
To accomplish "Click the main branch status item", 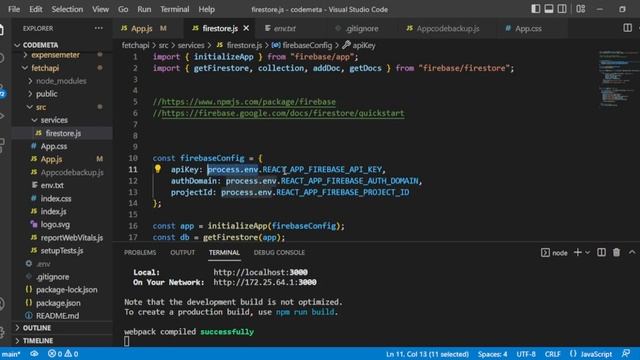I will (x=11, y=354).
